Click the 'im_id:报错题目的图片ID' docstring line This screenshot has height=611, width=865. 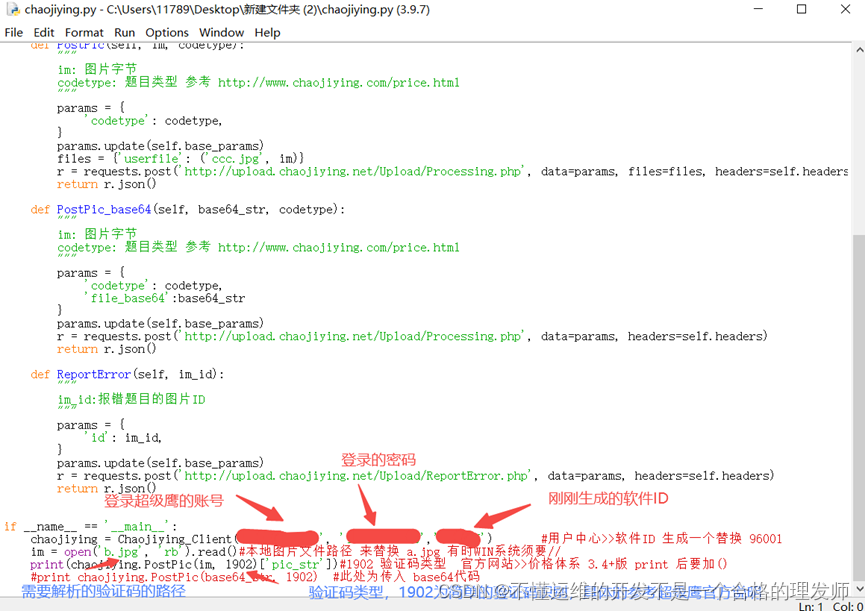[x=131, y=400]
